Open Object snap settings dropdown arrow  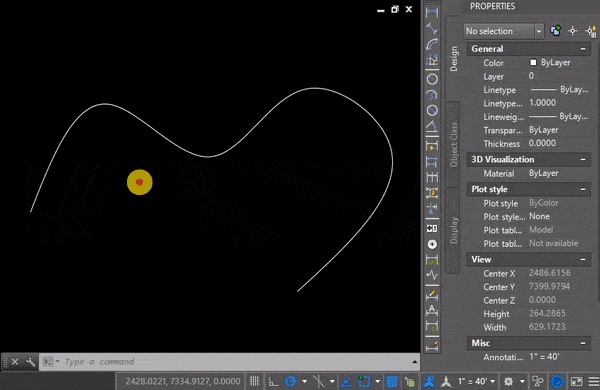point(378,382)
